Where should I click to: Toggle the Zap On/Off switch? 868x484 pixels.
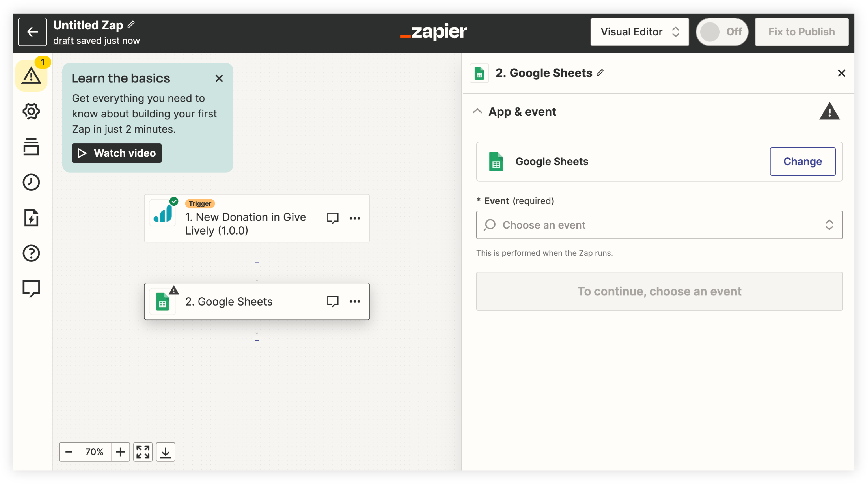722,32
